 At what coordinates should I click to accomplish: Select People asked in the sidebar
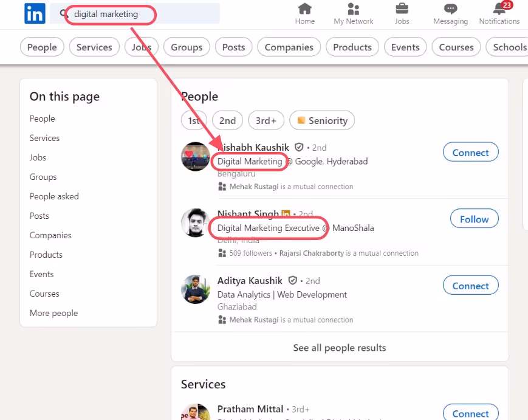coord(54,196)
